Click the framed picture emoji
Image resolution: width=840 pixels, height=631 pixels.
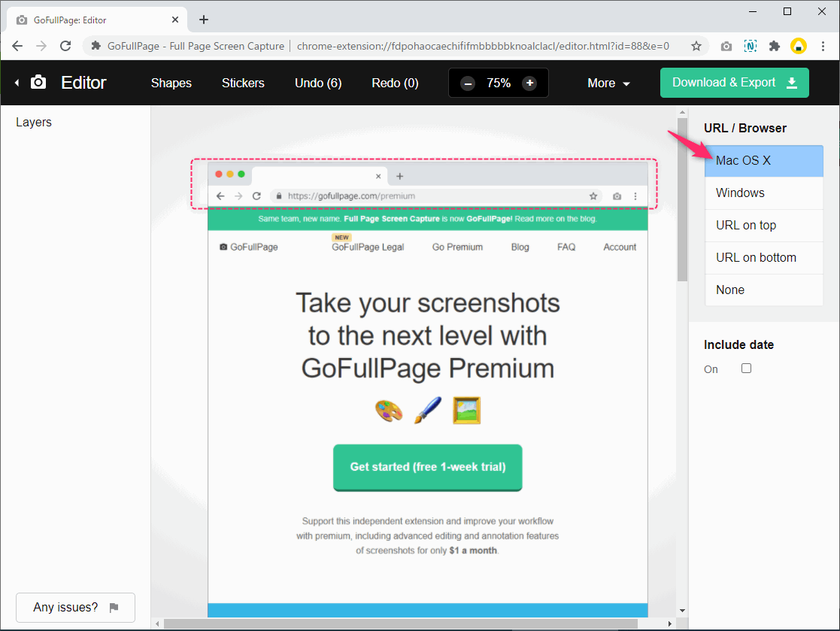click(x=466, y=411)
